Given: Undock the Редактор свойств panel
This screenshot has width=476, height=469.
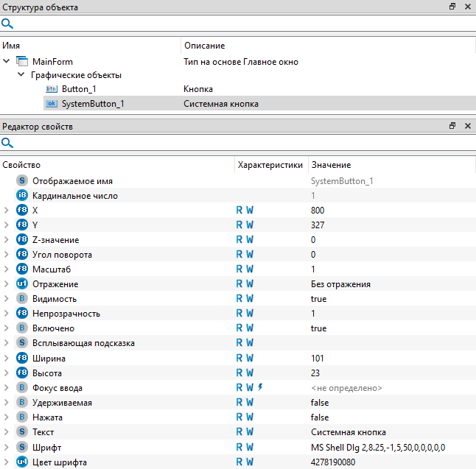Looking at the screenshot, I should [x=452, y=126].
